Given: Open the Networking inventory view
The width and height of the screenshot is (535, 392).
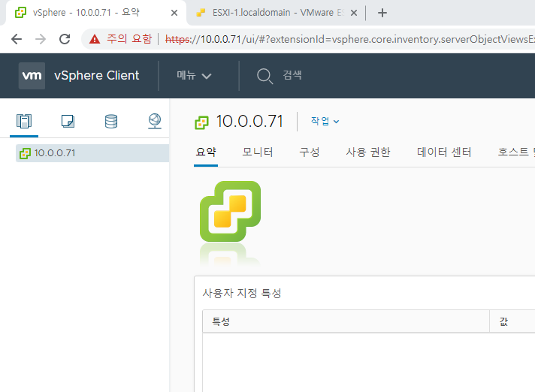Looking at the screenshot, I should (155, 121).
